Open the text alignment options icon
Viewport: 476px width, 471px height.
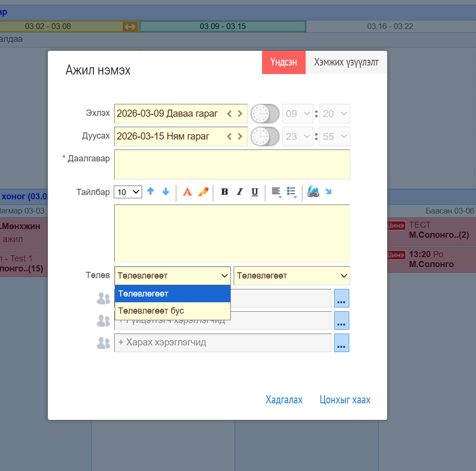point(276,192)
